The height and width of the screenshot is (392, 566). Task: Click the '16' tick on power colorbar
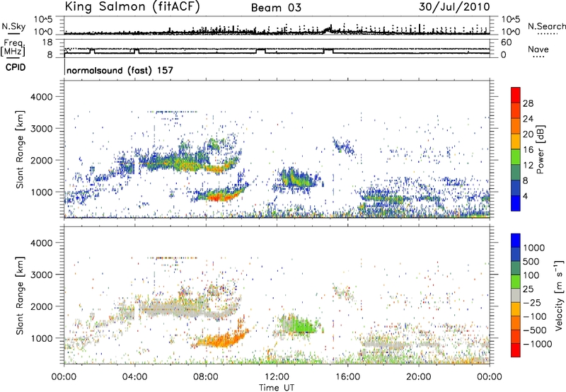pos(528,150)
